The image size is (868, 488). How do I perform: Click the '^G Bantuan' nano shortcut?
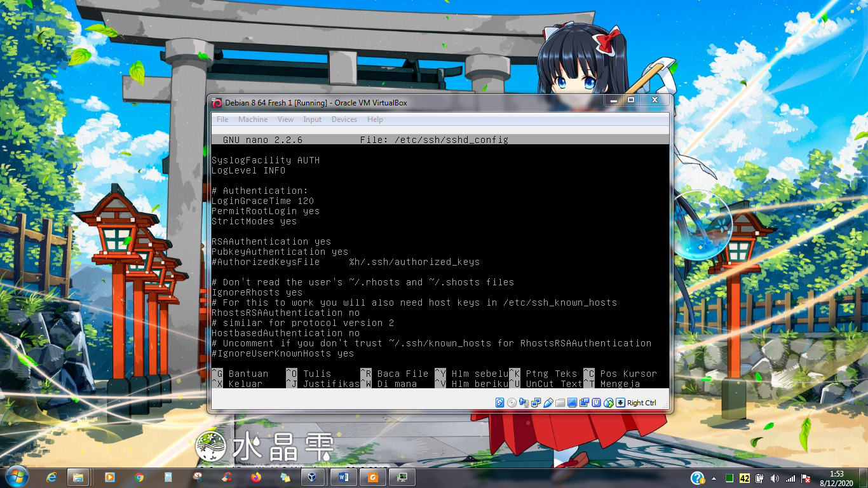coord(240,374)
